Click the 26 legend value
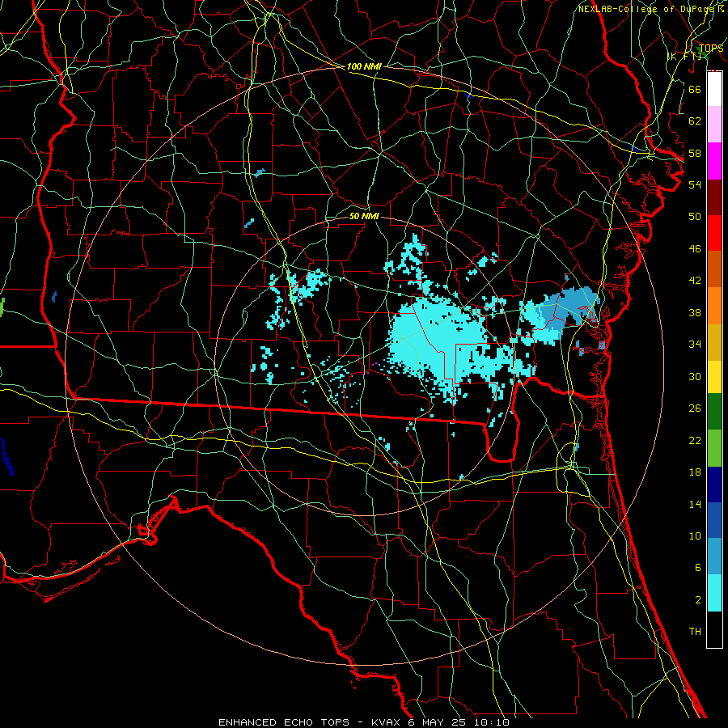The width and height of the screenshot is (728, 728). 695,408
